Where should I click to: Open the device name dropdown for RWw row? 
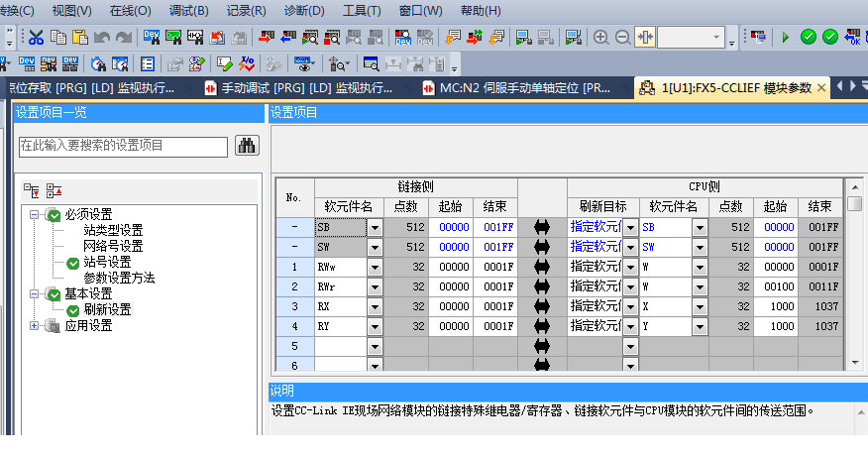click(x=375, y=267)
